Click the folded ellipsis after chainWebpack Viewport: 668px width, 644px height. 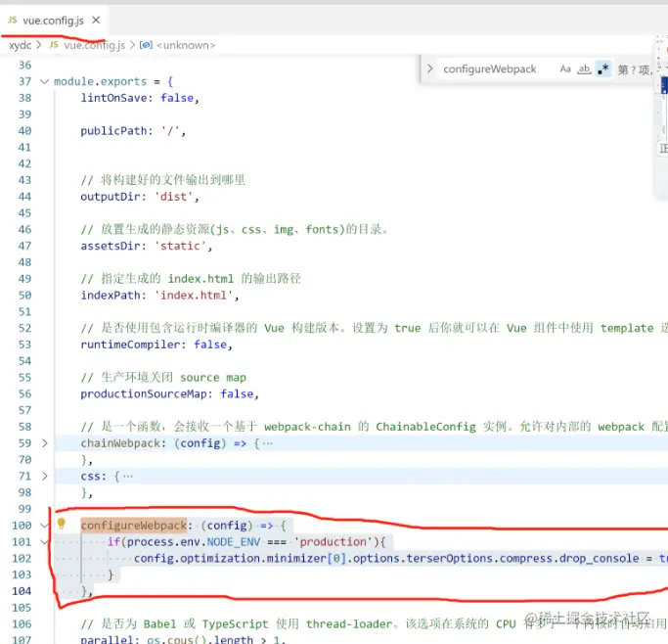click(268, 443)
